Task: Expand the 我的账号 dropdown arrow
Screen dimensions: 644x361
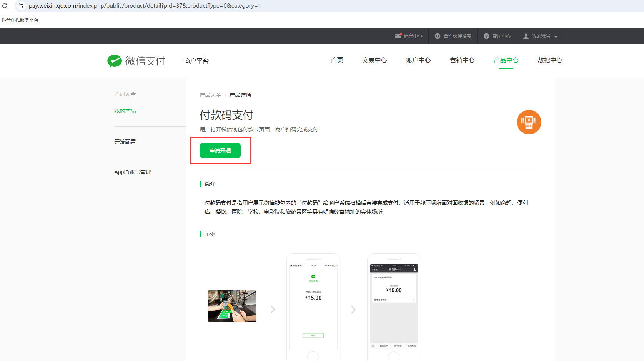Action: 556,36
